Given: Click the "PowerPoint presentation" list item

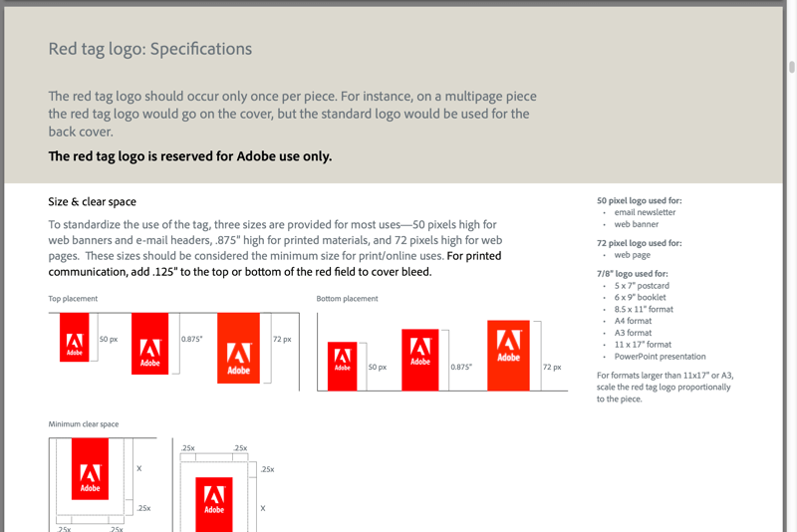Looking at the screenshot, I should coord(660,356).
